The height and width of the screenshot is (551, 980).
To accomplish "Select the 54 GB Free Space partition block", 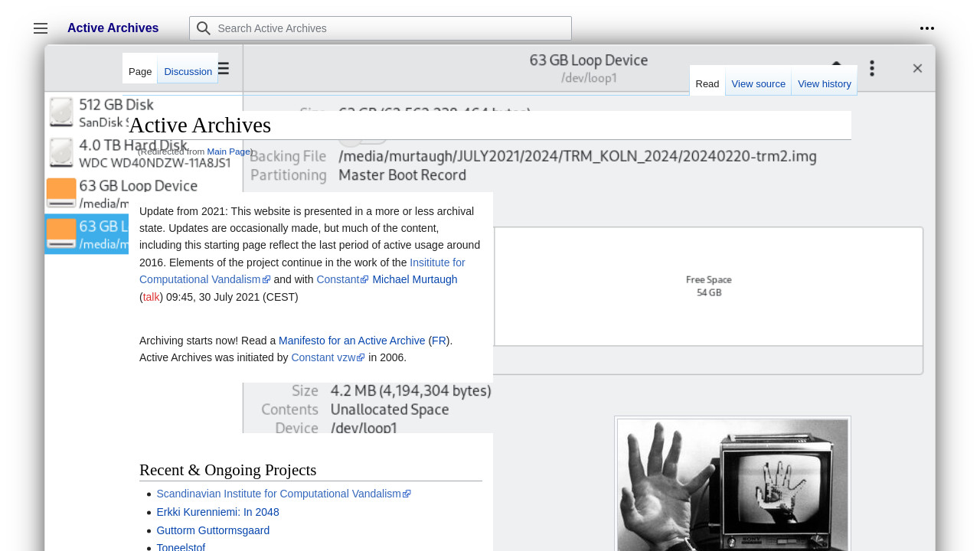I will [x=708, y=286].
